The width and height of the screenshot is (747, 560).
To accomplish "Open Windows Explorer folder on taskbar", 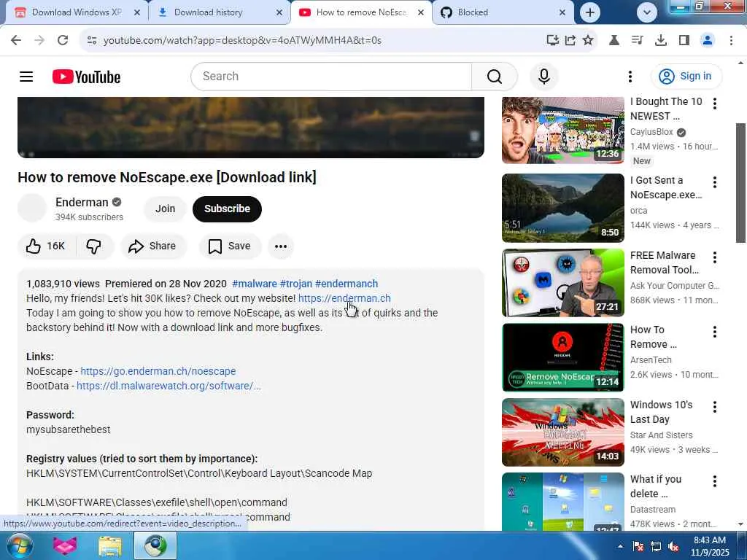I will click(110, 545).
